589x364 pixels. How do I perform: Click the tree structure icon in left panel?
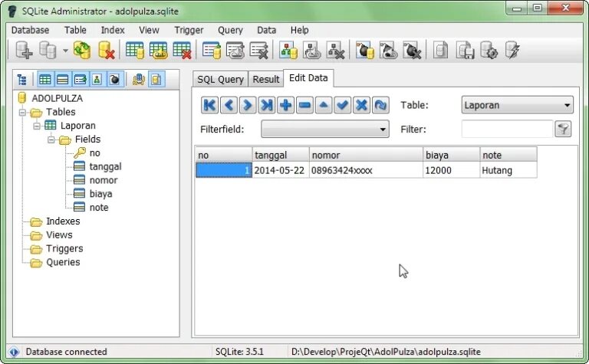pyautogui.click(x=22, y=80)
